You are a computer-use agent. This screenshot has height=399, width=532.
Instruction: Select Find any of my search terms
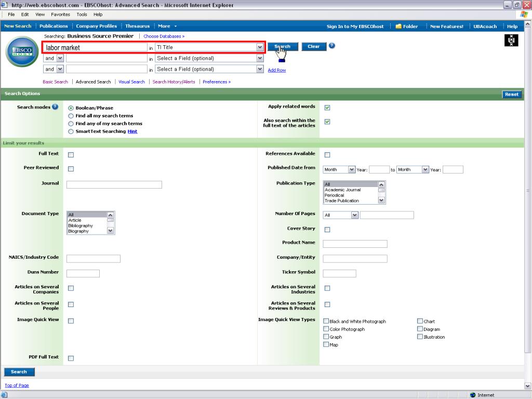click(x=71, y=124)
